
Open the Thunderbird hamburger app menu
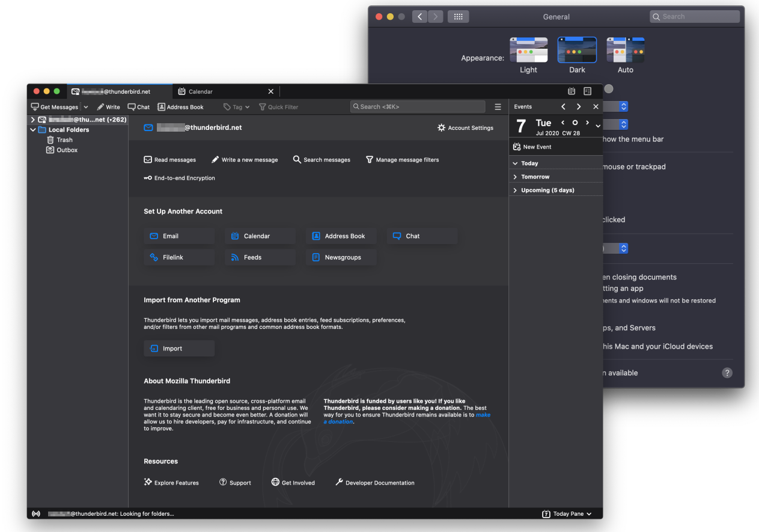point(498,107)
